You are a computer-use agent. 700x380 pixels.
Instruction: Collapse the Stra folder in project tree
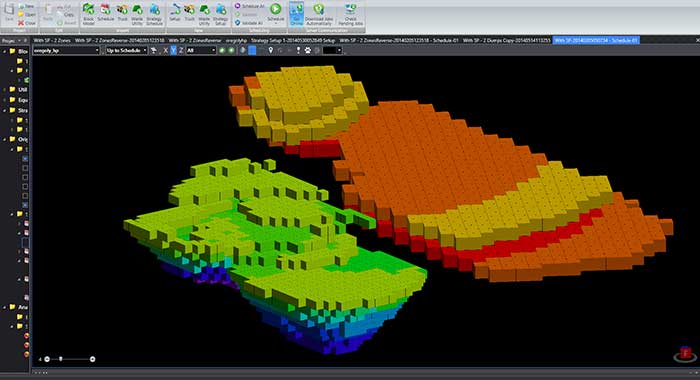(5, 110)
